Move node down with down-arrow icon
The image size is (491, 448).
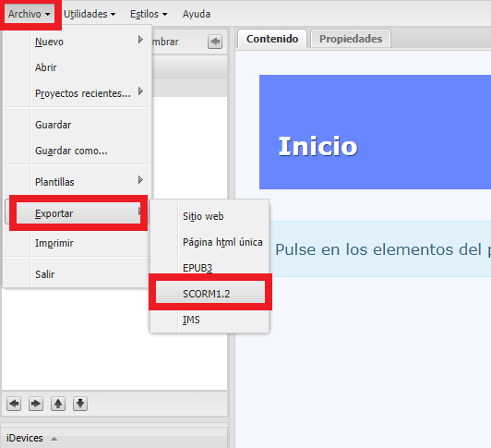click(80, 404)
